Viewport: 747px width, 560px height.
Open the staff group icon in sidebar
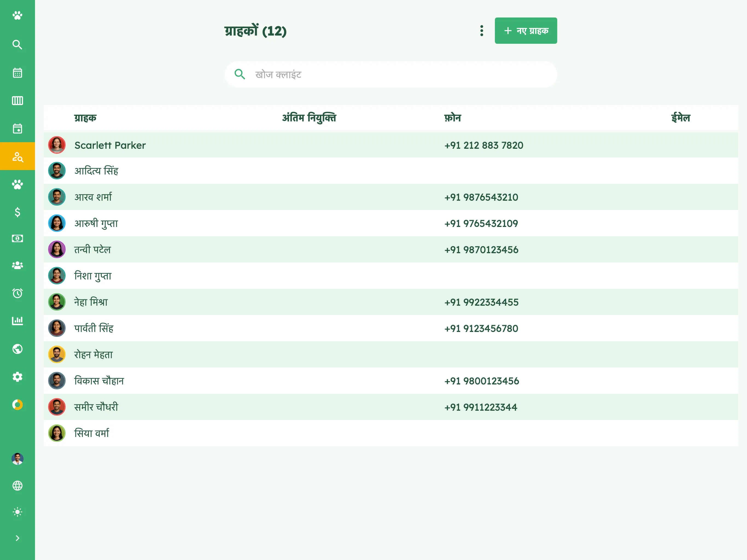click(17, 266)
